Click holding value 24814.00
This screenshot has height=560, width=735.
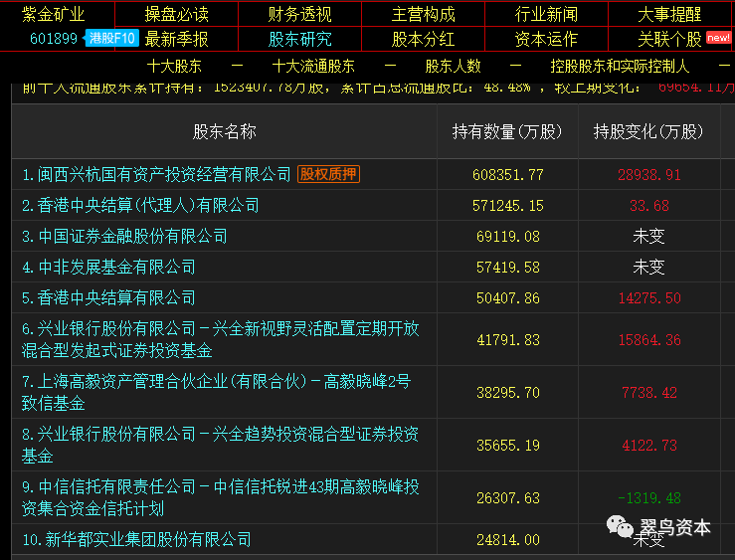pyautogui.click(x=507, y=540)
